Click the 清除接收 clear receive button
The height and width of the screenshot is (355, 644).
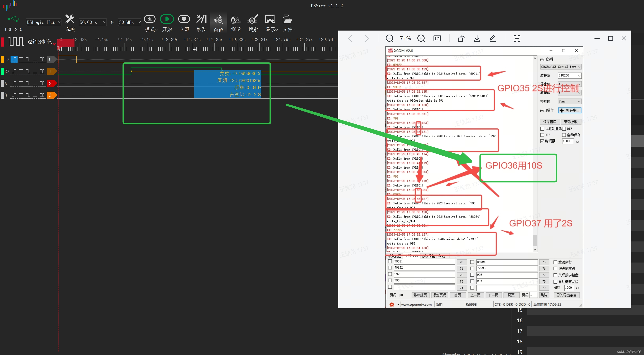(x=571, y=122)
